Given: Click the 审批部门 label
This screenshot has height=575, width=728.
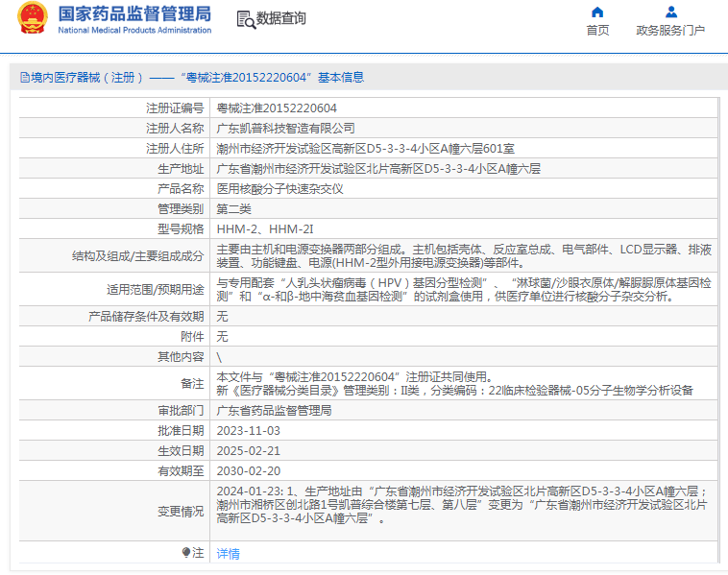Looking at the screenshot, I should click(181, 411).
